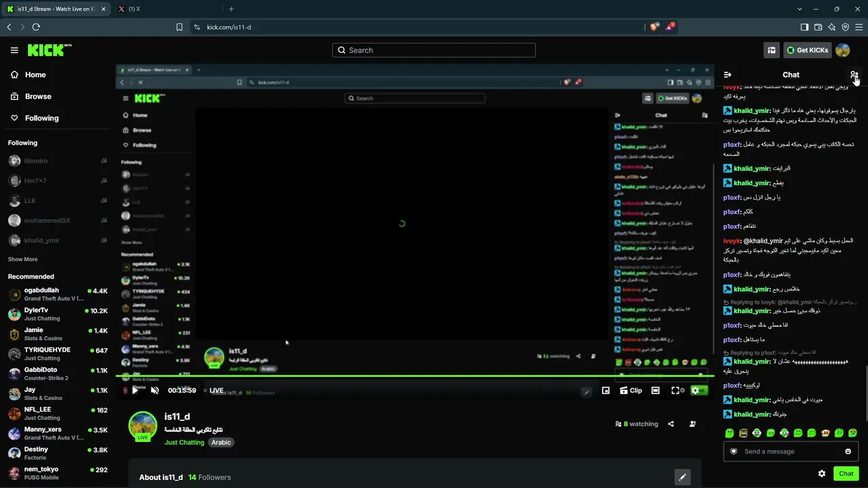The width and height of the screenshot is (868, 488).
Task: Focus the Kick Search box
Action: 434,50
